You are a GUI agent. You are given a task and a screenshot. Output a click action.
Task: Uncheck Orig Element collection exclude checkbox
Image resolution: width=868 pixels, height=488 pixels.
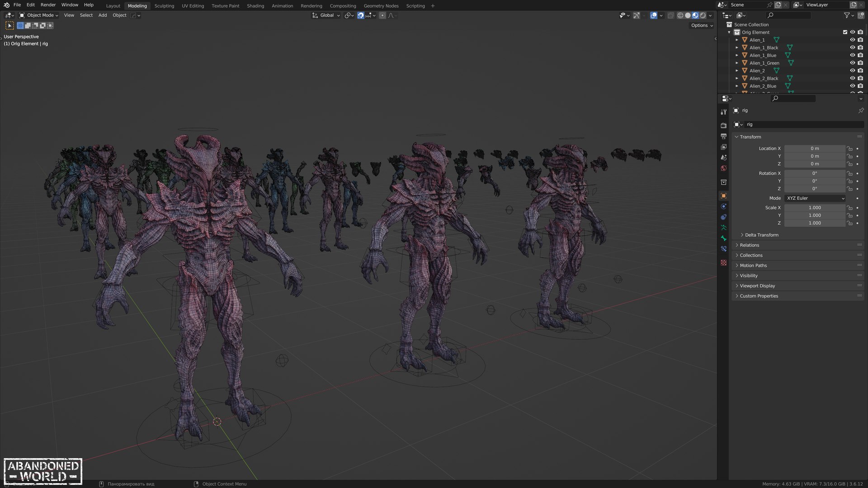pyautogui.click(x=845, y=32)
